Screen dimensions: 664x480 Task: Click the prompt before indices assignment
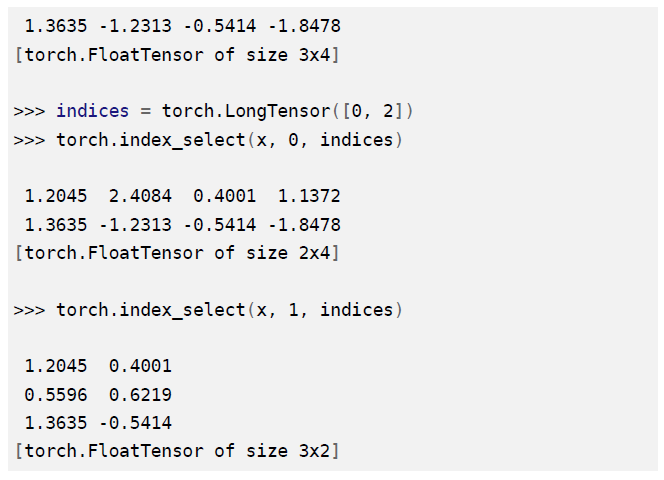click(29, 111)
